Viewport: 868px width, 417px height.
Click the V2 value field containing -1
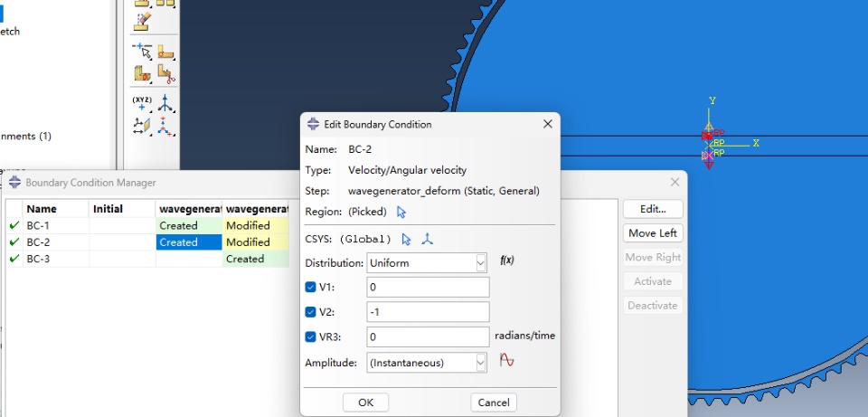(x=428, y=312)
